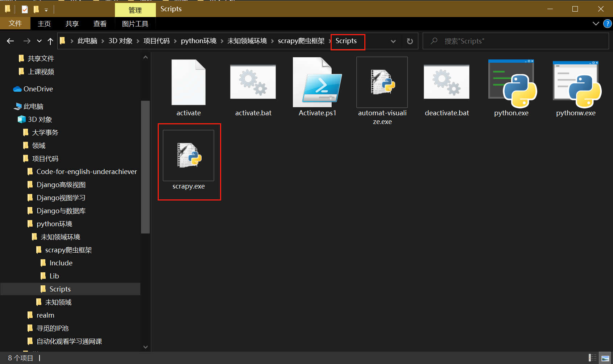
Task: Open the 文件 menu
Action: coord(15,24)
